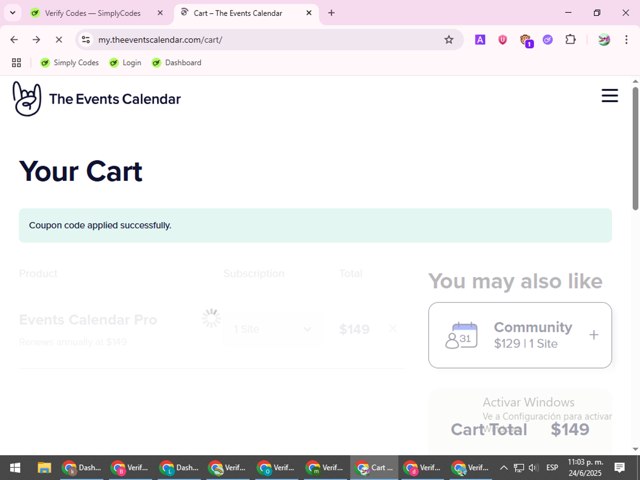Select the Cart – The Events Calendar tab
Image resolution: width=640 pixels, height=480 pixels.
click(x=247, y=13)
